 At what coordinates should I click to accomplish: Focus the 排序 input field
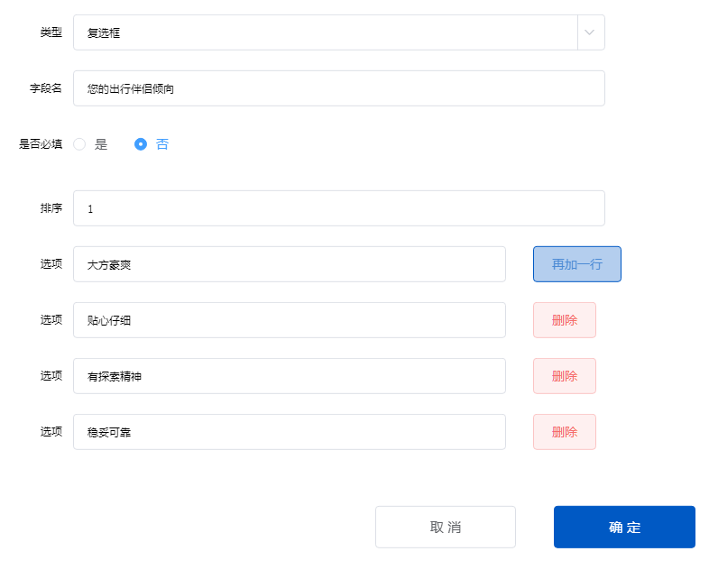tap(338, 208)
